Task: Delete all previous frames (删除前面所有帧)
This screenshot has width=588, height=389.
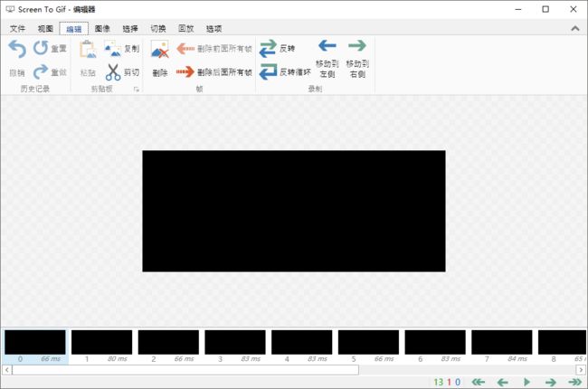Action: [214, 48]
